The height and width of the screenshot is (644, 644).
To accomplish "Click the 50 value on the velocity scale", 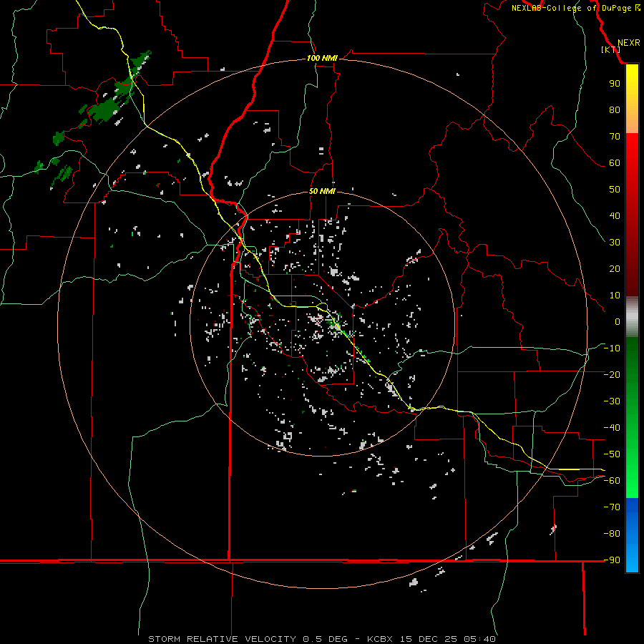I will tap(615, 190).
